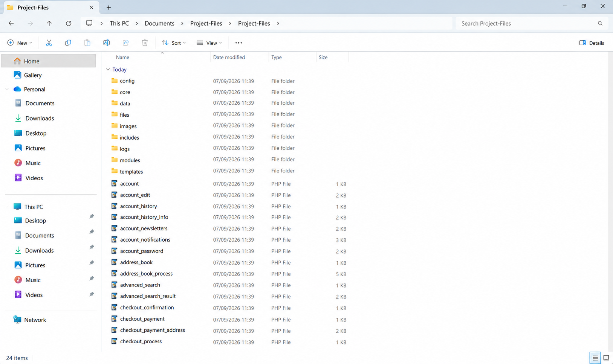Expand chevron after last Project-Files breadcrumb
Image resolution: width=613 pixels, height=364 pixels.
click(x=278, y=23)
